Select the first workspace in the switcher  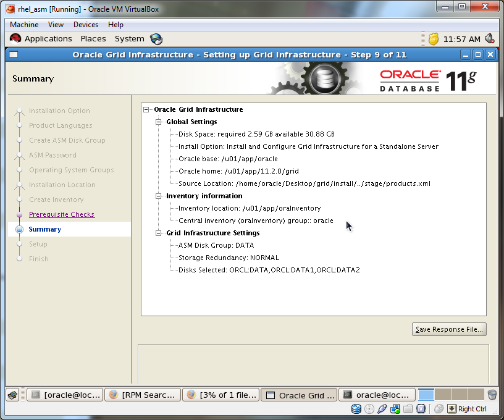(426, 395)
